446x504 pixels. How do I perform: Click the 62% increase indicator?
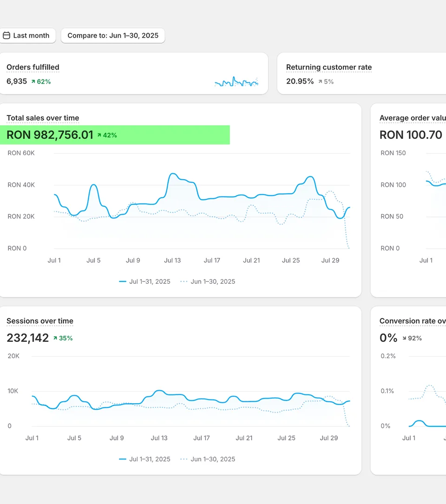(41, 82)
